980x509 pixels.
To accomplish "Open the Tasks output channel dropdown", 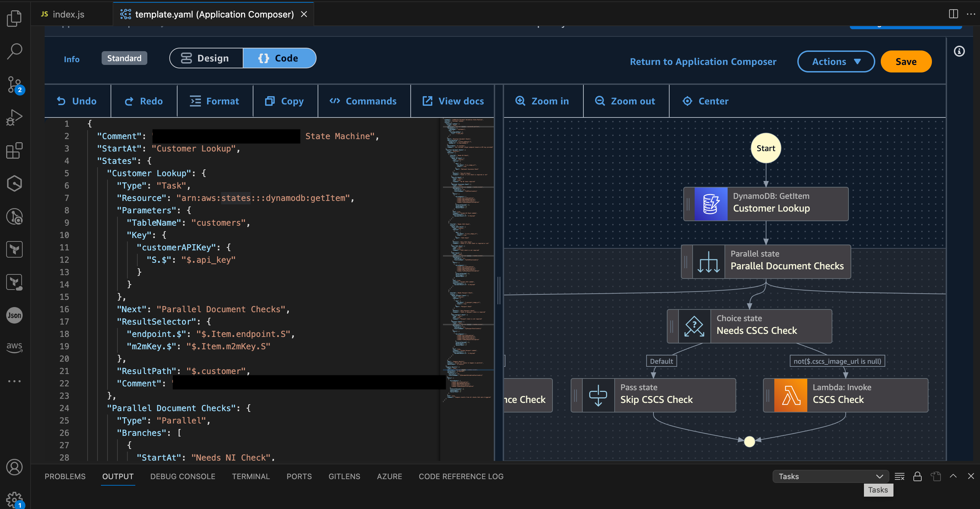I will (831, 476).
